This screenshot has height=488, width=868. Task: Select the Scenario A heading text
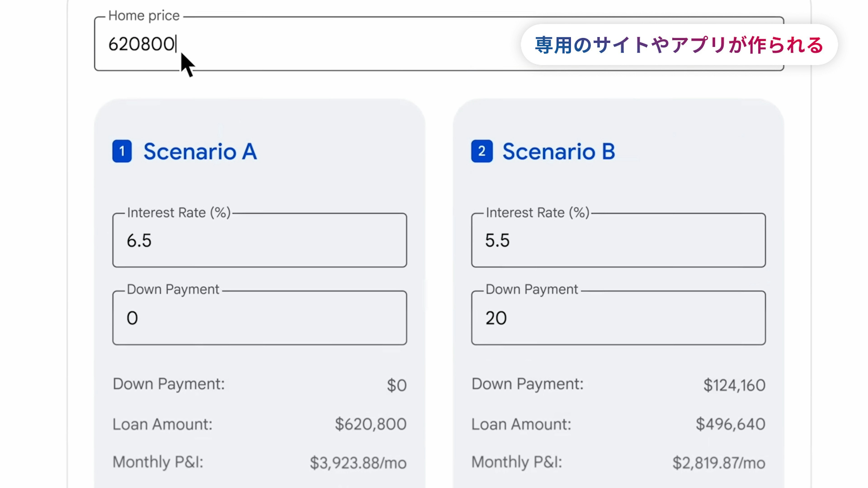click(x=200, y=152)
